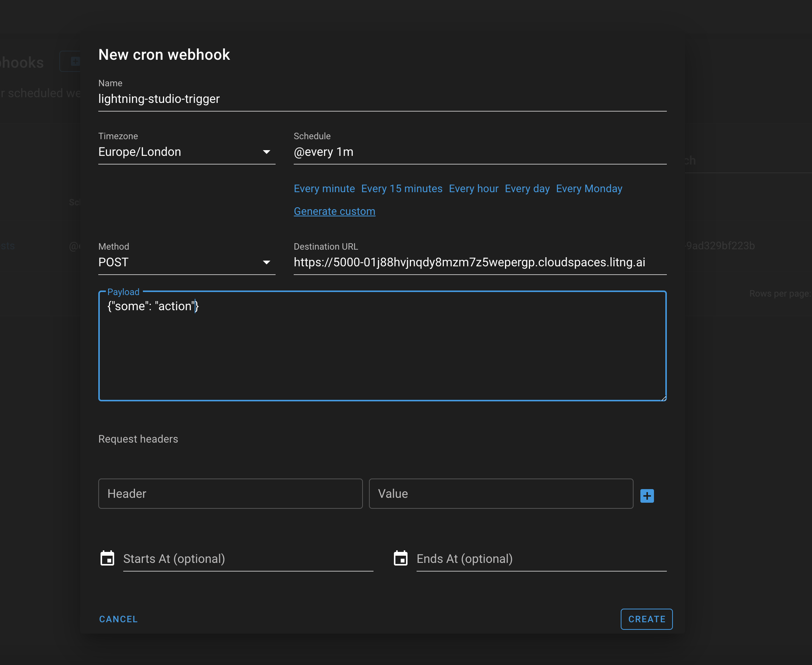Open Generate custom cron builder

pos(334,211)
